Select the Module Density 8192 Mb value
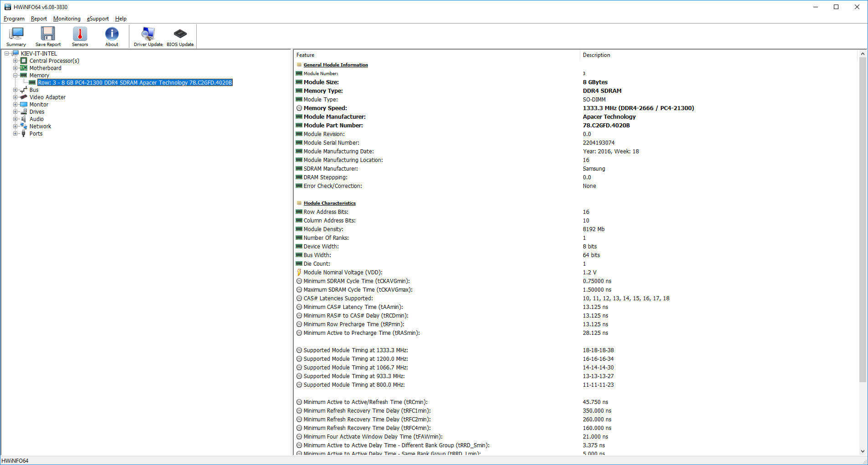 pos(593,229)
